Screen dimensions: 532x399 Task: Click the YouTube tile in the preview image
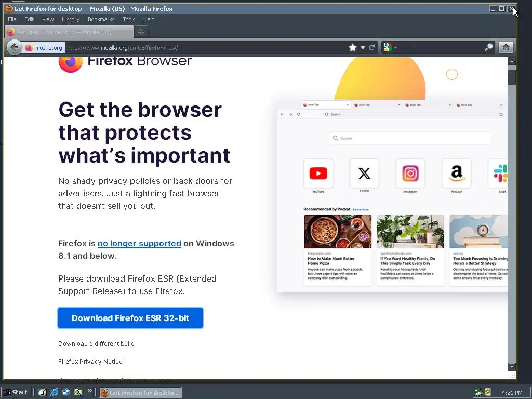click(x=318, y=174)
